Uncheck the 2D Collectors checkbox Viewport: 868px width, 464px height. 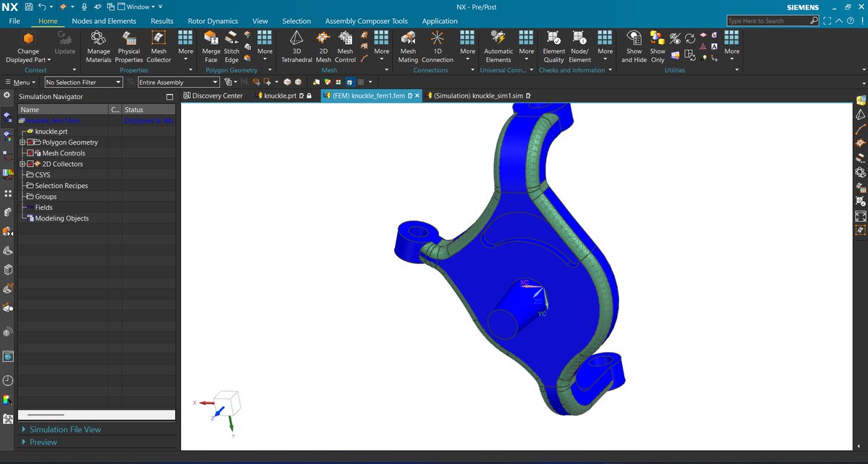[30, 164]
